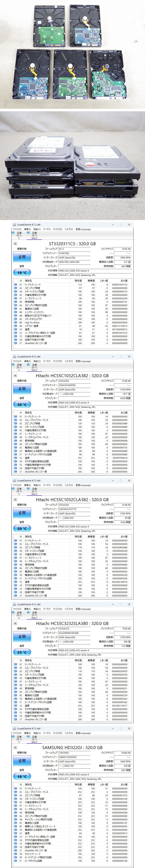Open 言語(Language) menu in the SAMSUNG HD322GI window

83,733
